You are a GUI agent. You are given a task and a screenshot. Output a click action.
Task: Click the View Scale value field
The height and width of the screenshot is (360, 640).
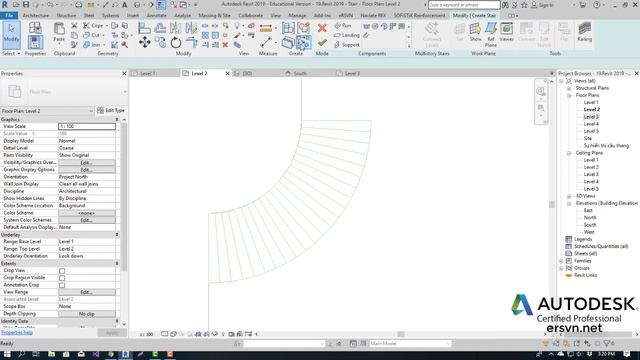[87, 127]
